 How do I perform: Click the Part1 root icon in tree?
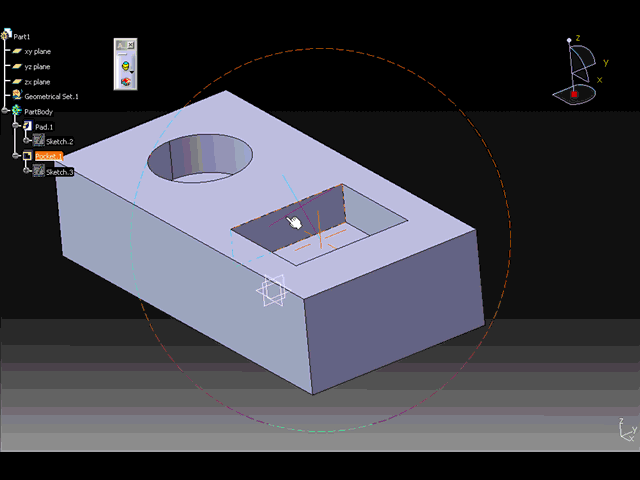(6, 35)
